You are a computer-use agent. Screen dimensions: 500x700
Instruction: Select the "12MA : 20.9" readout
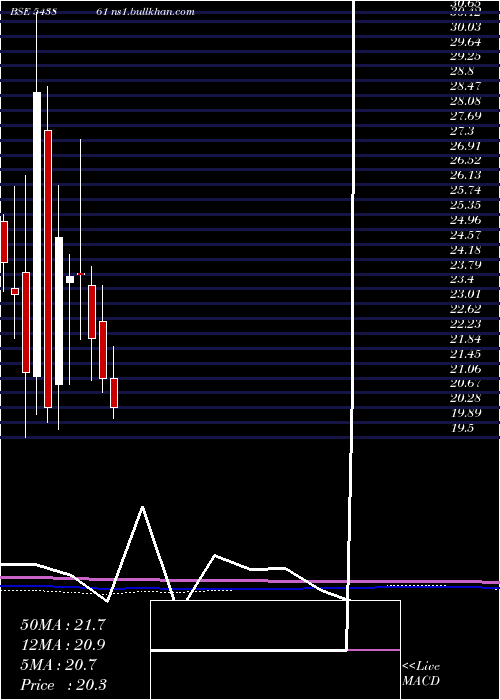click(63, 645)
